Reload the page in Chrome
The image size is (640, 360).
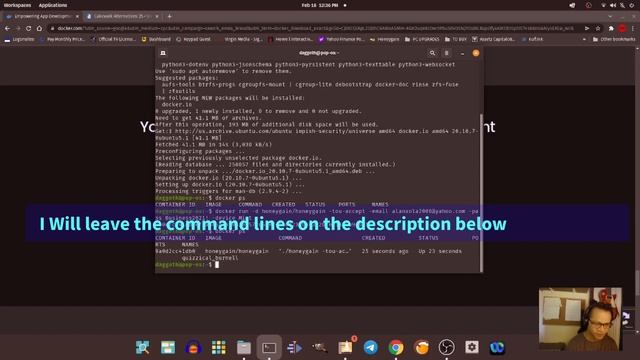29,28
